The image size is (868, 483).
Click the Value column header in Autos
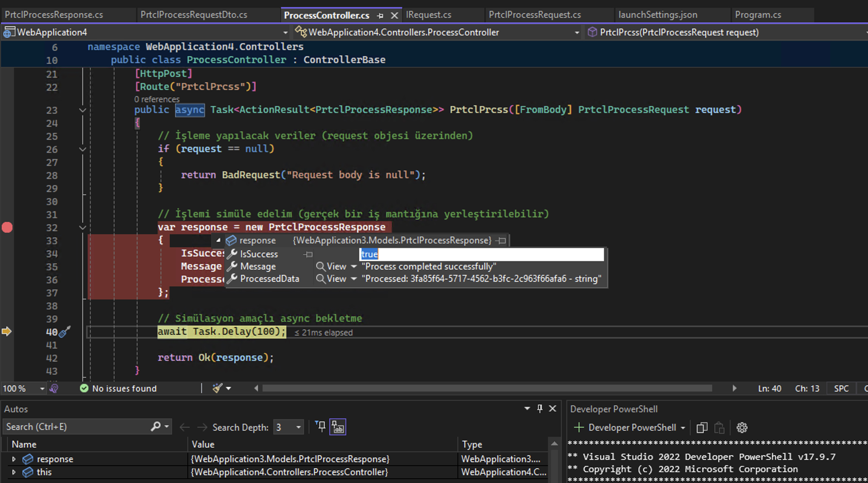click(322, 445)
